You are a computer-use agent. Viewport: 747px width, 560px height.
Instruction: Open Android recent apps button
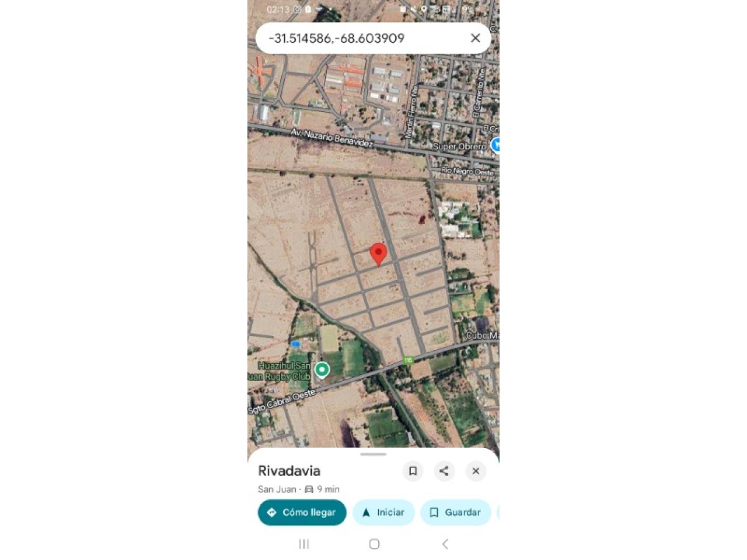coord(303,544)
